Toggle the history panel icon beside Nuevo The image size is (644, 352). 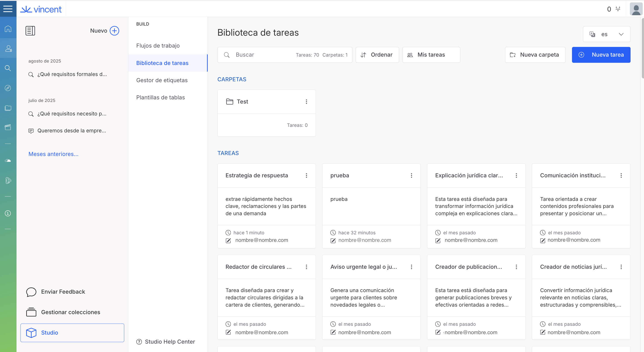[x=30, y=31]
